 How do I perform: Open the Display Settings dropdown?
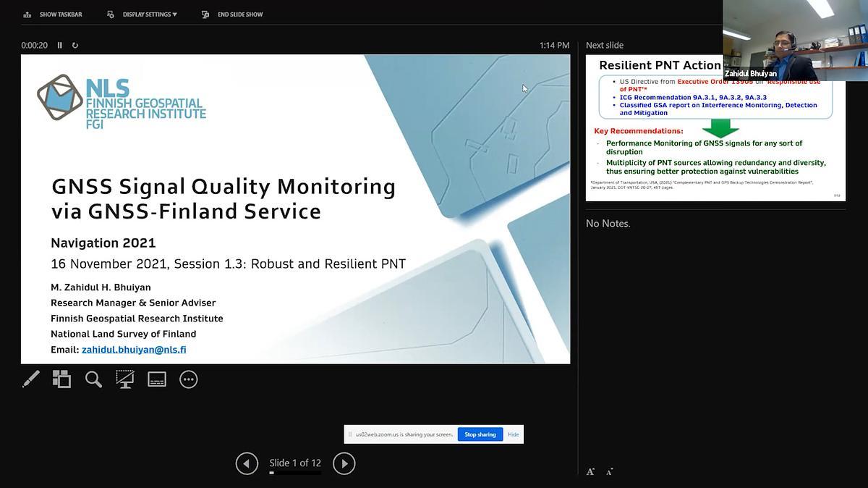click(142, 14)
